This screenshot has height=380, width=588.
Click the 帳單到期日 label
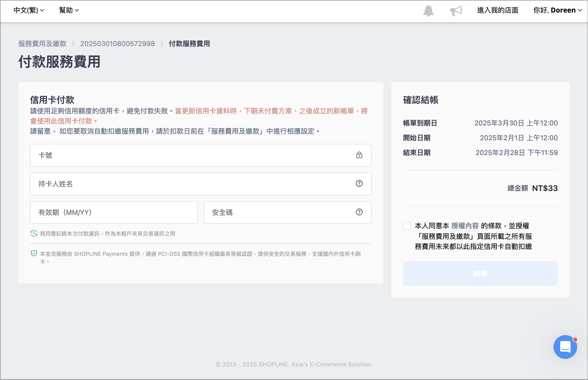coord(420,123)
